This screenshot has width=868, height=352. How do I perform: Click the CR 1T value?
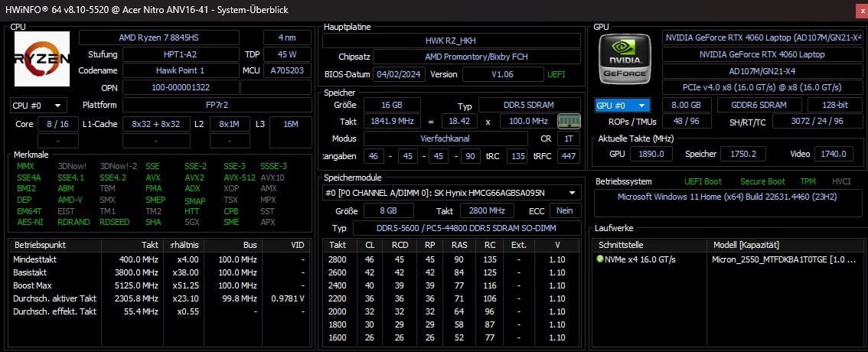point(569,139)
